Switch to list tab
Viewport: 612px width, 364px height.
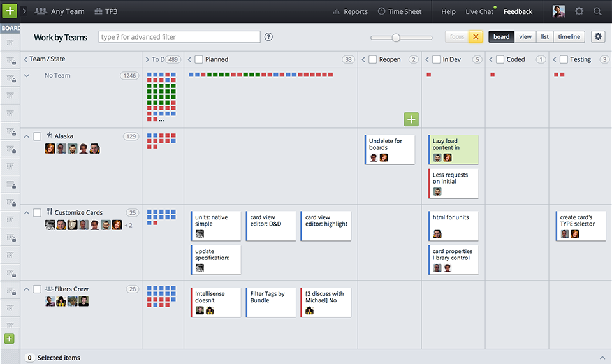(545, 37)
